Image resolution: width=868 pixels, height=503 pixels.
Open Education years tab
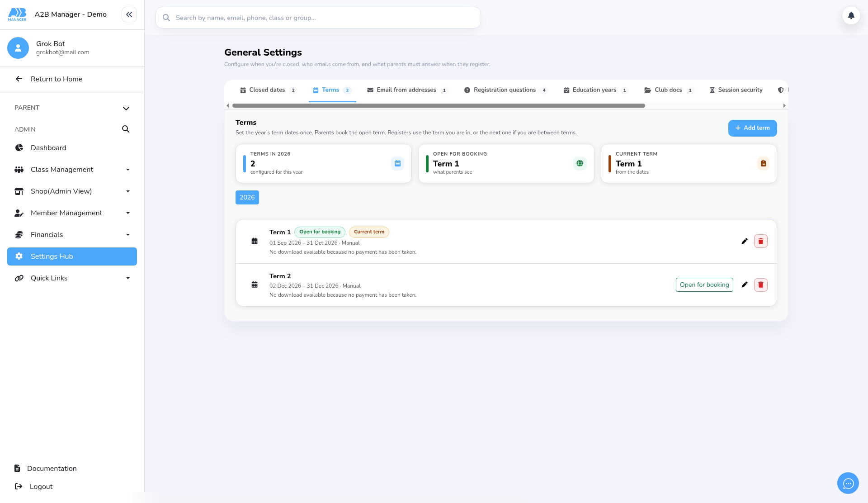click(596, 90)
